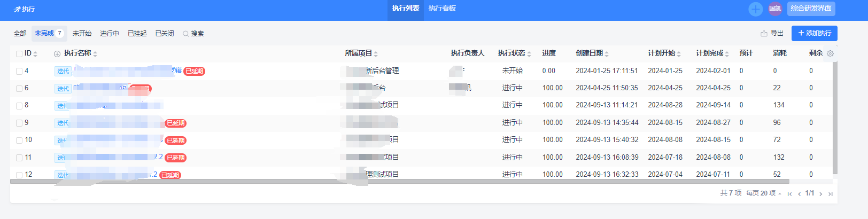Filter by the 进行中 tab

point(110,34)
